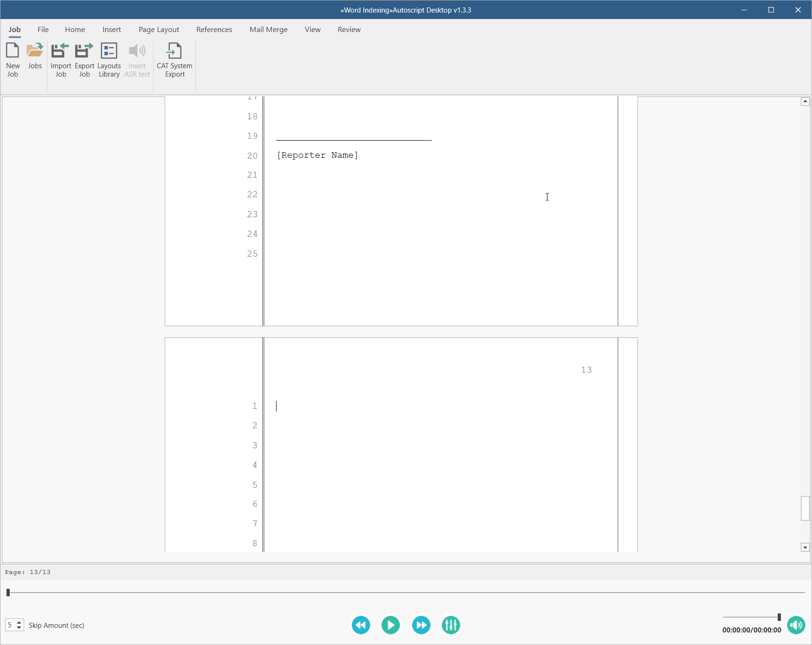This screenshot has height=645, width=812.
Task: Click the [Reporter Name] placeholder text
Action: click(x=317, y=155)
